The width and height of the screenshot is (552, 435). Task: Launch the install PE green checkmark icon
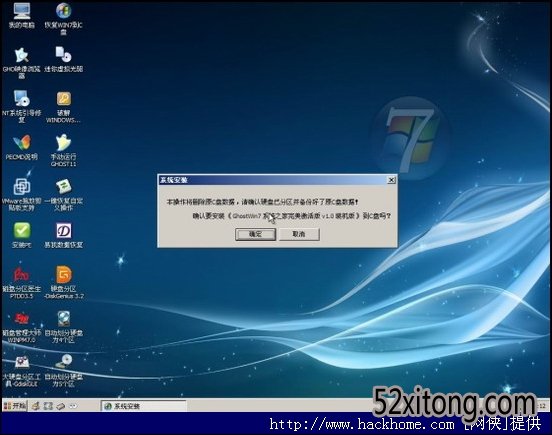click(21, 235)
